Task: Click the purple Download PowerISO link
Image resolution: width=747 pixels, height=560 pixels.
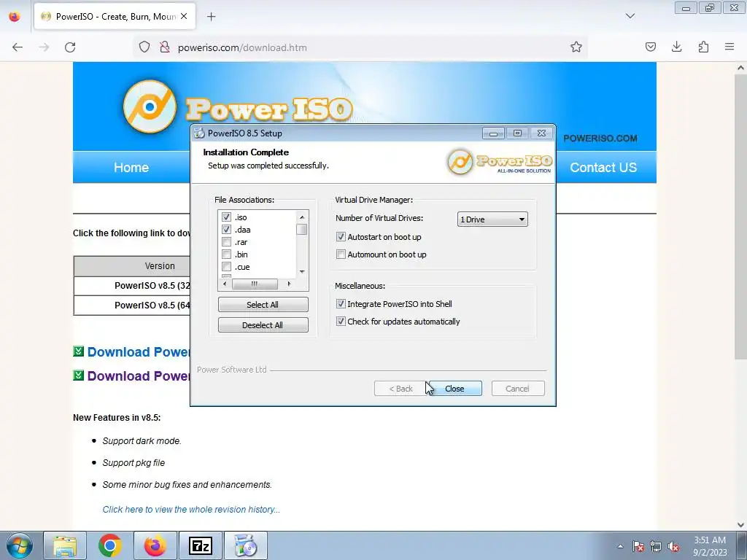Action: pos(138,376)
